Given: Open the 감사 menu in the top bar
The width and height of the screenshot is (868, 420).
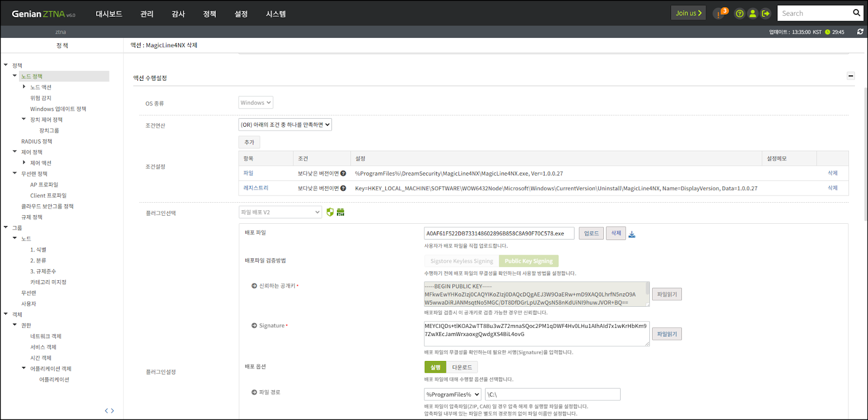Looking at the screenshot, I should coord(178,14).
